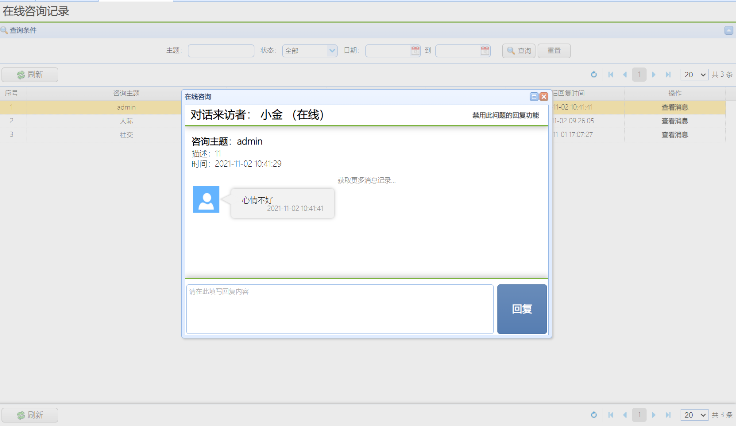Maximize the 在线咨询 dialog window
Viewport: 737px width, 426px height.
tap(534, 96)
